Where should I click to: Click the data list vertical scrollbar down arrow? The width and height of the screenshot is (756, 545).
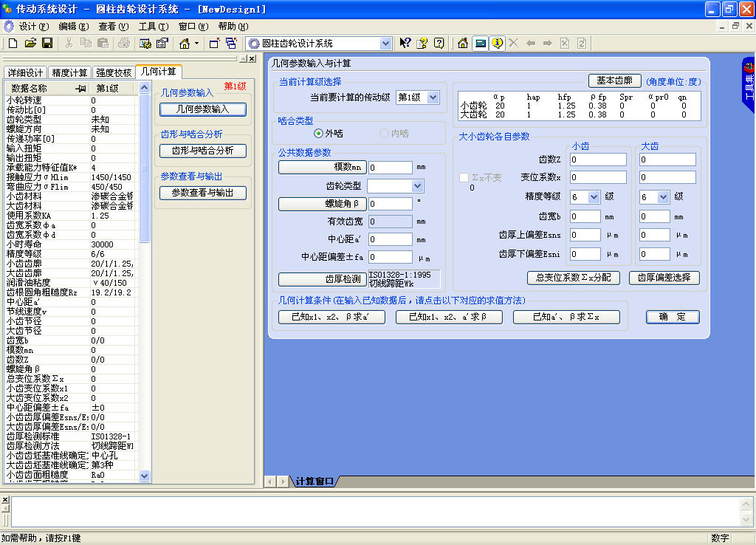click(144, 476)
